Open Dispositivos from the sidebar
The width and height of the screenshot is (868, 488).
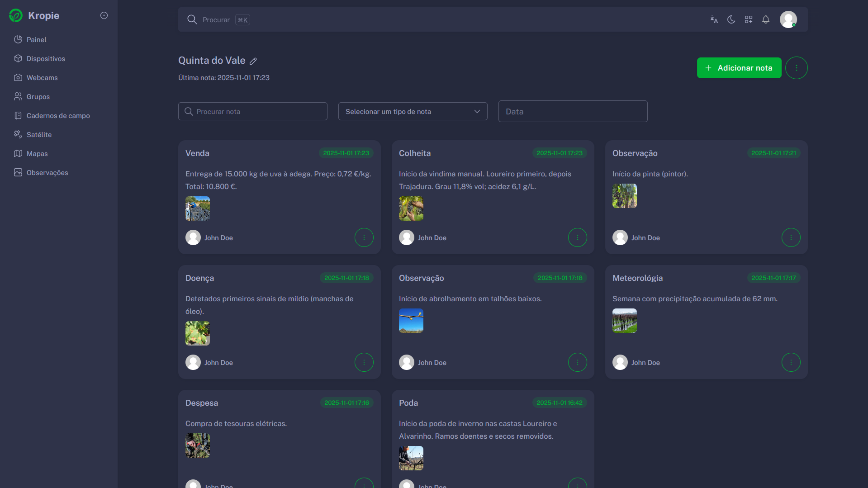(x=46, y=59)
